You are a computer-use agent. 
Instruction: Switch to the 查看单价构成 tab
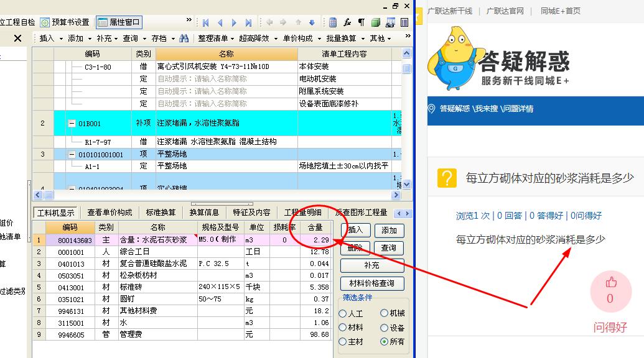[110, 213]
